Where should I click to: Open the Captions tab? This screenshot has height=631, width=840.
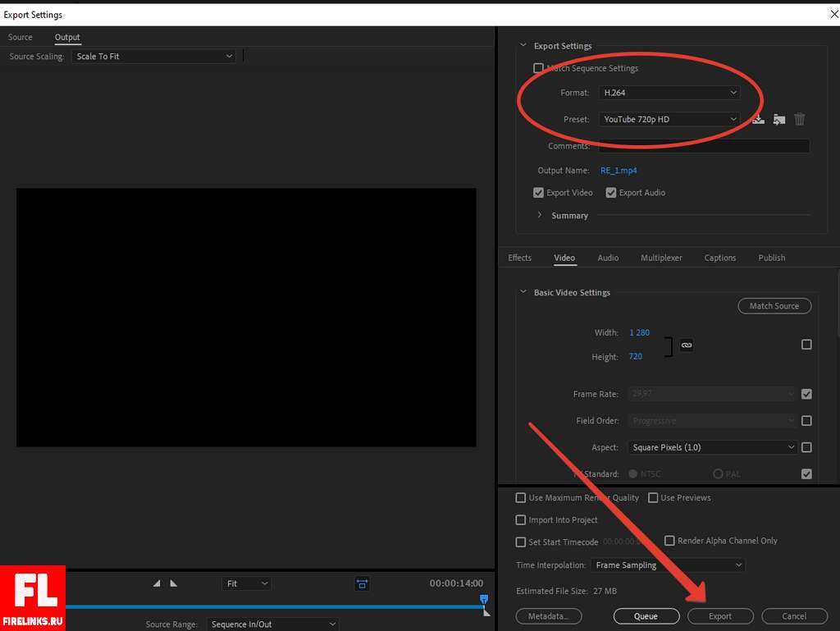click(x=719, y=258)
